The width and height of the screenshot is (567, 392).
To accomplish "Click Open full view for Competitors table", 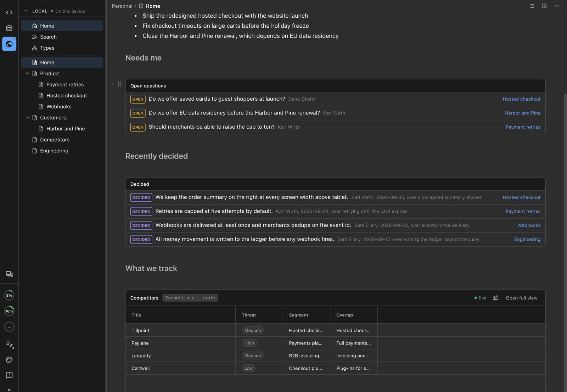I will (x=521, y=298).
